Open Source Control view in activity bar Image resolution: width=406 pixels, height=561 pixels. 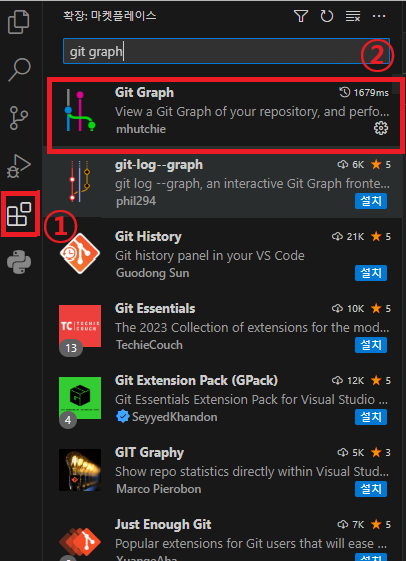click(19, 118)
